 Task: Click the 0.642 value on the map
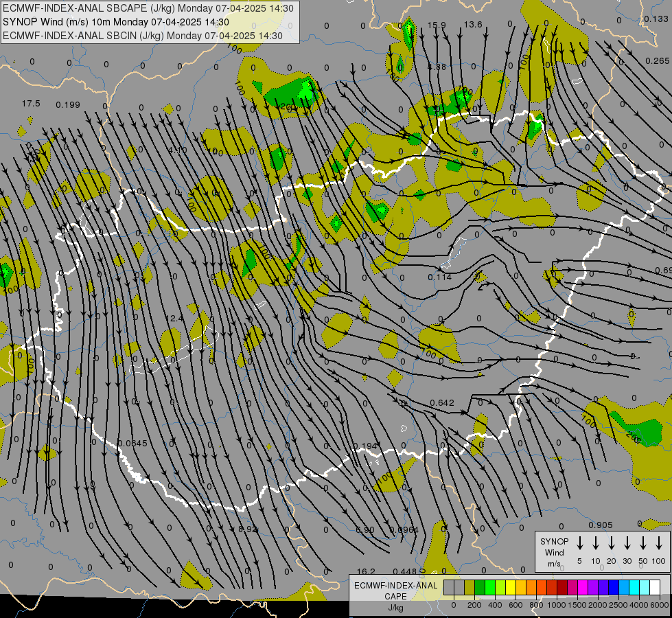point(442,402)
